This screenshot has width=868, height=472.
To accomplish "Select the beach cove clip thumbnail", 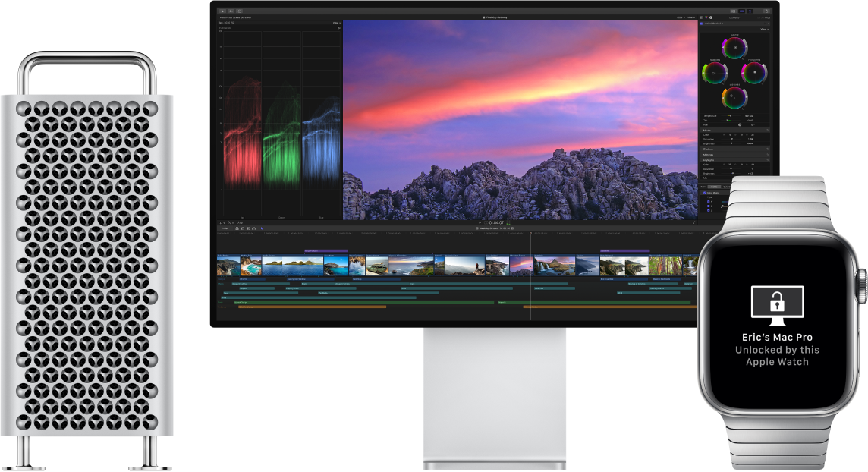I will coord(251,266).
